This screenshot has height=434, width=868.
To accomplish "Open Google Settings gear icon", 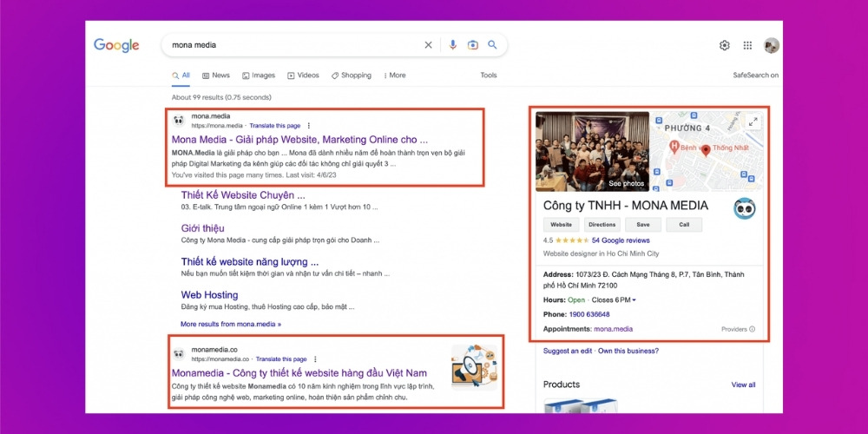I will coord(725,45).
